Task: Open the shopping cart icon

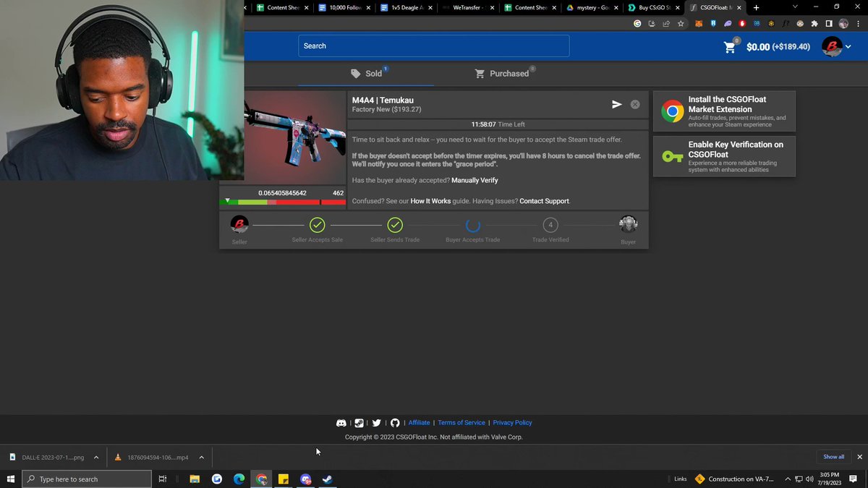Action: [x=730, y=47]
